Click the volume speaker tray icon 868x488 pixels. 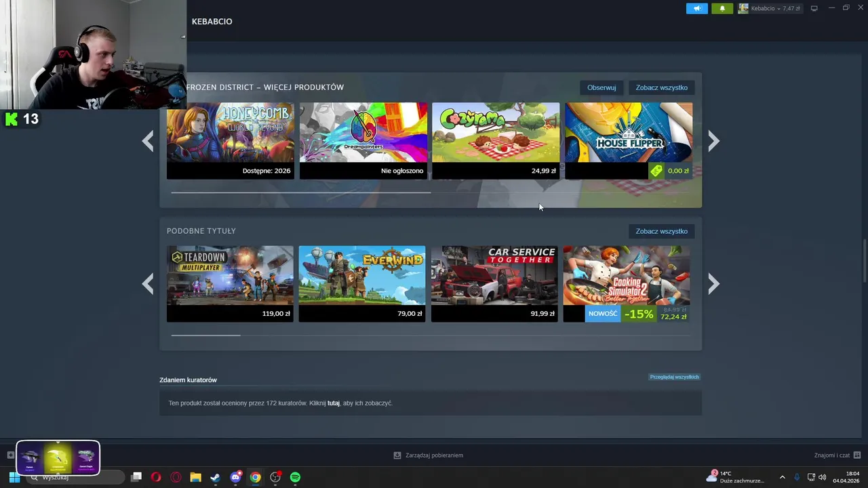(x=822, y=477)
